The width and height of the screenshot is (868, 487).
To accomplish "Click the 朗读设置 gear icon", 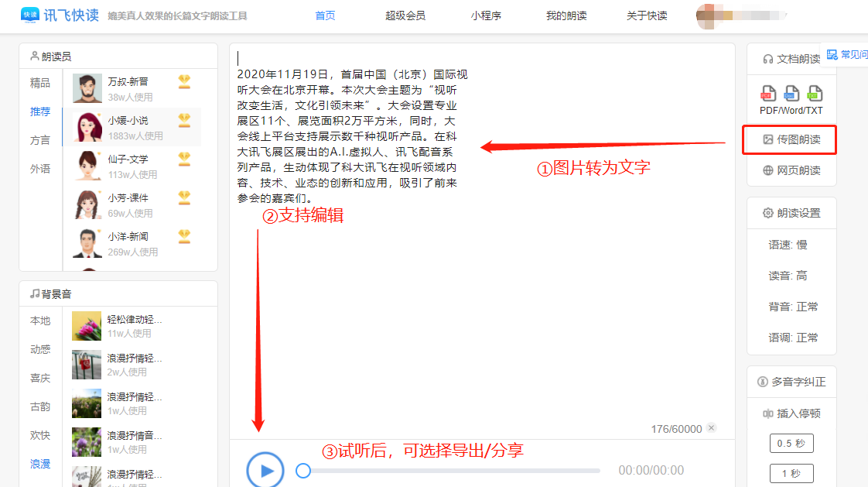I will click(767, 214).
